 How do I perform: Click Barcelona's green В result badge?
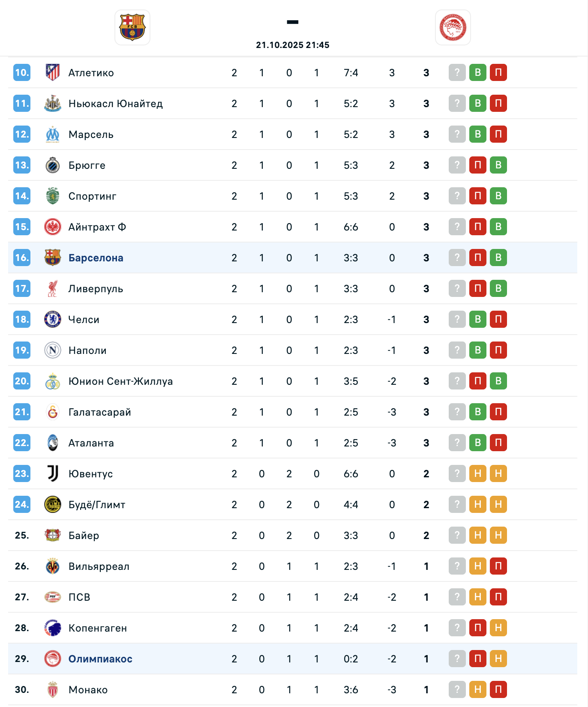pos(498,258)
